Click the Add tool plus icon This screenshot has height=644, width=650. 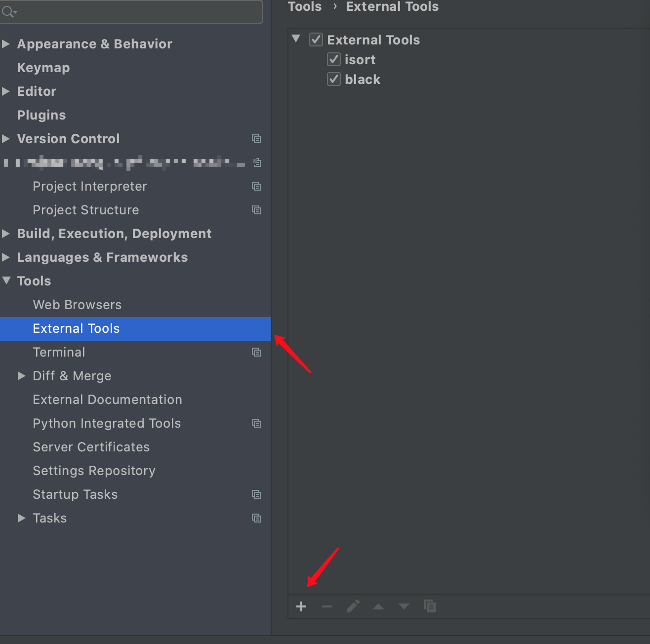coord(301,606)
